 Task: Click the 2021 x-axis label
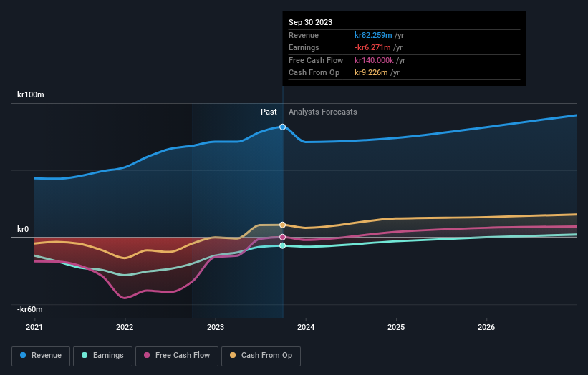[34, 327]
